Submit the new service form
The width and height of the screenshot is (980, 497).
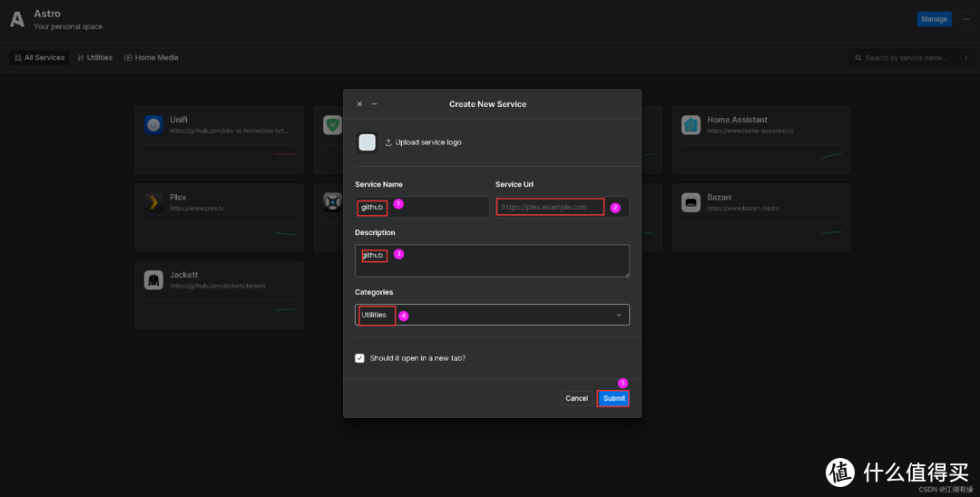click(x=613, y=398)
